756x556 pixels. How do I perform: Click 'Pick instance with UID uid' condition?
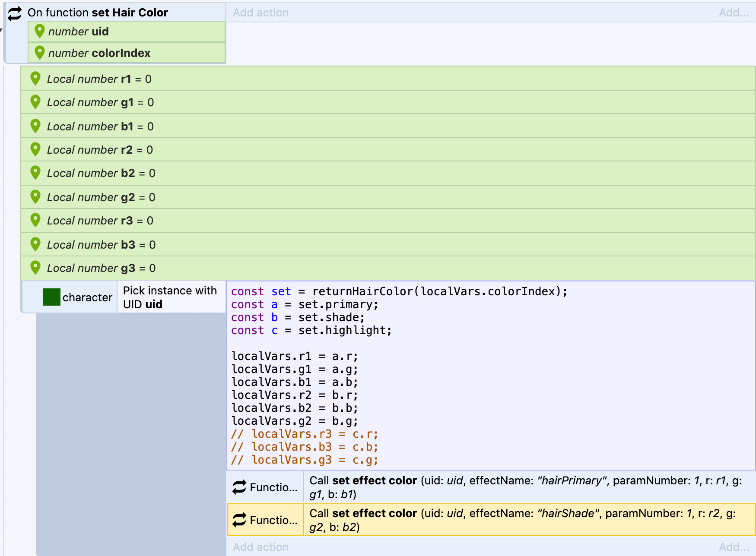(171, 297)
